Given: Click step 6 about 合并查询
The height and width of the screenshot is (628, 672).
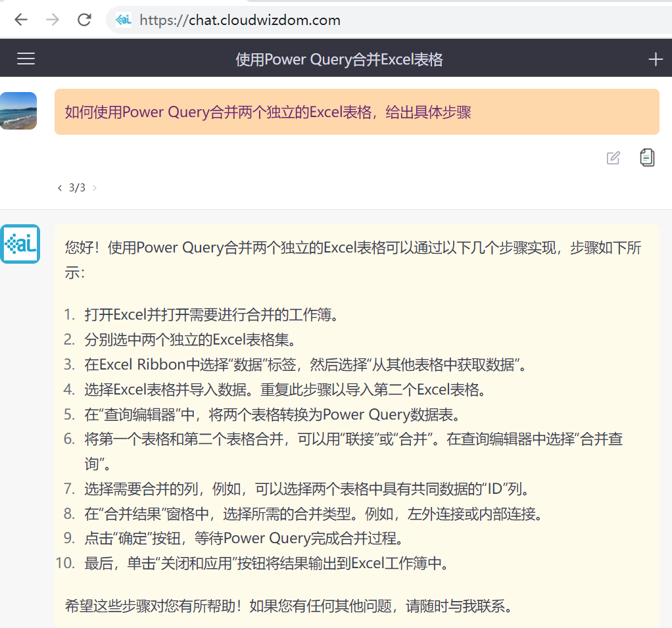Looking at the screenshot, I should click(x=354, y=451).
